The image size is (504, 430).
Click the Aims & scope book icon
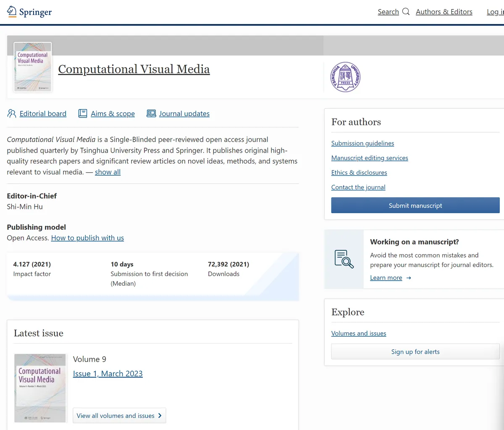(83, 114)
